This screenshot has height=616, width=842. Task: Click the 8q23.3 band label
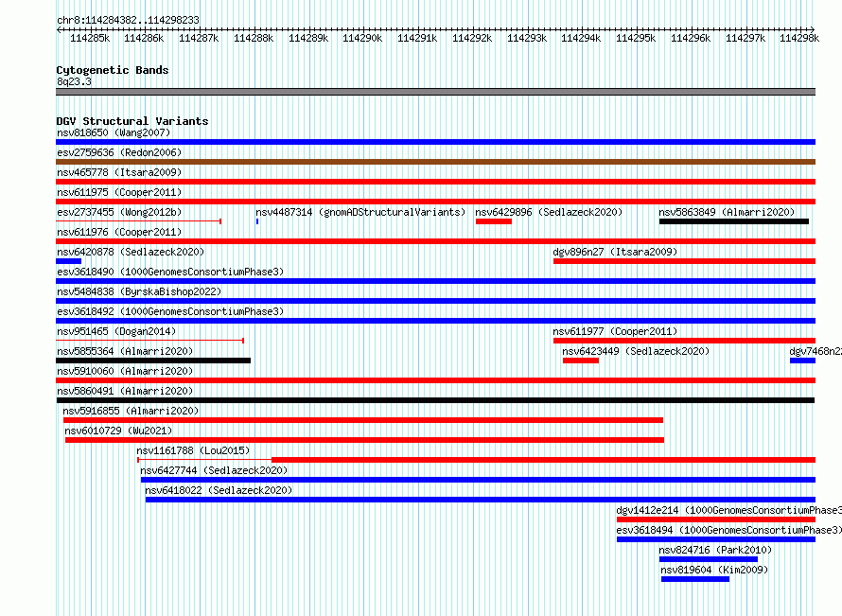[x=74, y=81]
